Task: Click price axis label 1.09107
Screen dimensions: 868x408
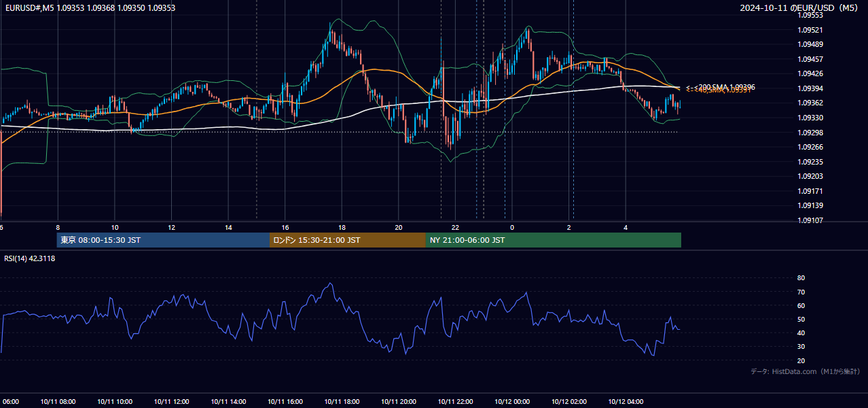Action: pos(810,220)
